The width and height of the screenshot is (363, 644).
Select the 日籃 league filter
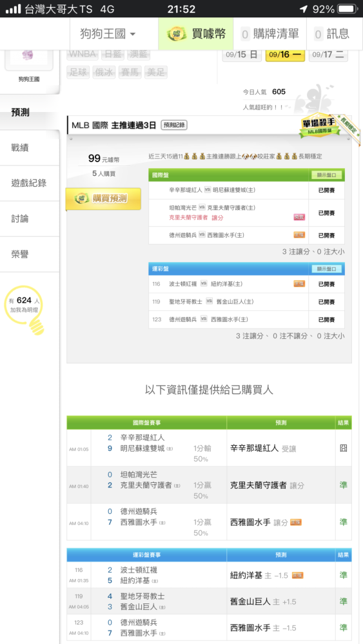pyautogui.click(x=113, y=54)
